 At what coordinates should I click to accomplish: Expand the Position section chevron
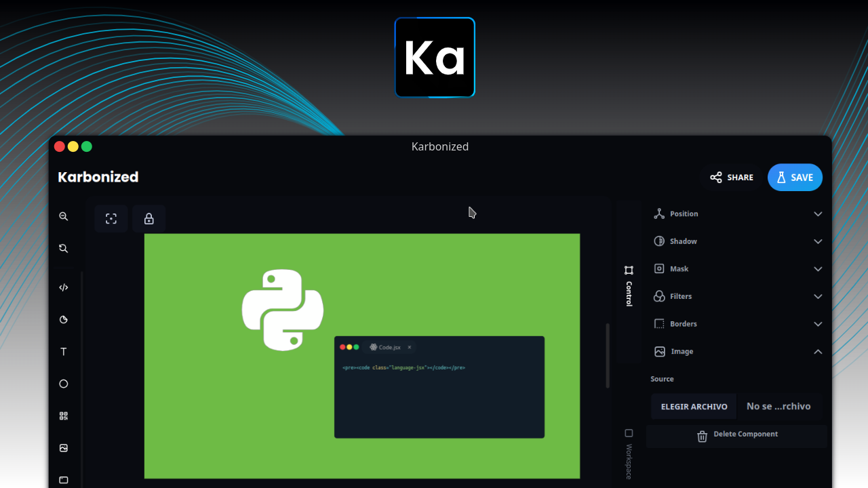point(818,214)
